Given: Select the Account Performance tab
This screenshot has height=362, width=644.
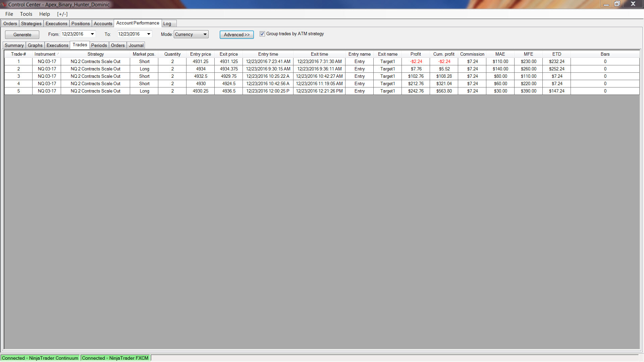Looking at the screenshot, I should coord(138,23).
